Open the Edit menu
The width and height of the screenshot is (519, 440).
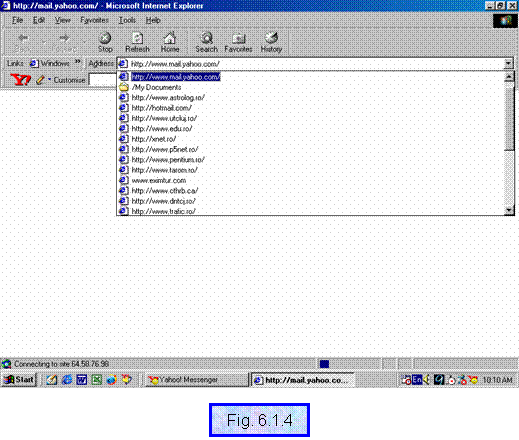click(x=39, y=20)
